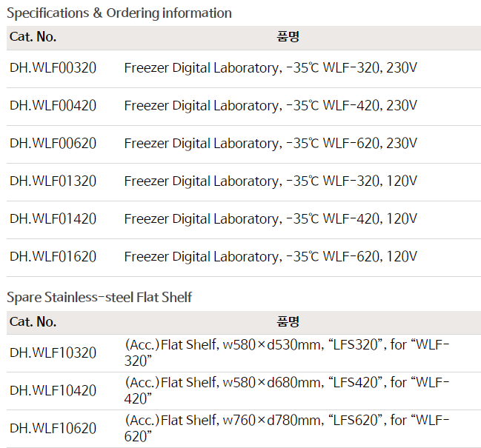Select catalog number DH.WLF00620
Screen dimensions: 481x448
(53, 144)
